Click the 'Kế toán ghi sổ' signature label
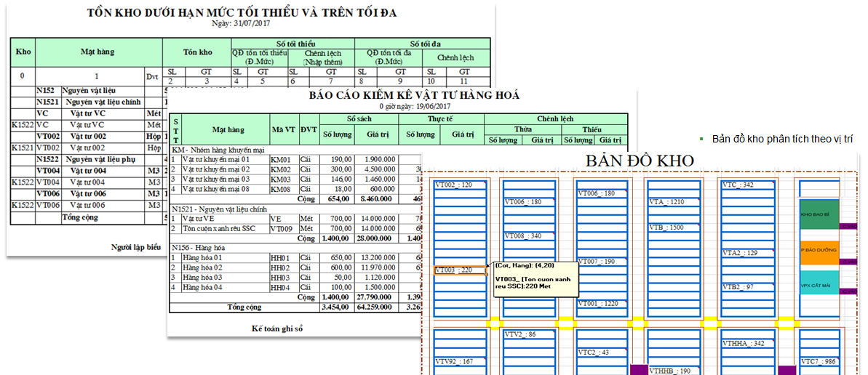 (277, 328)
